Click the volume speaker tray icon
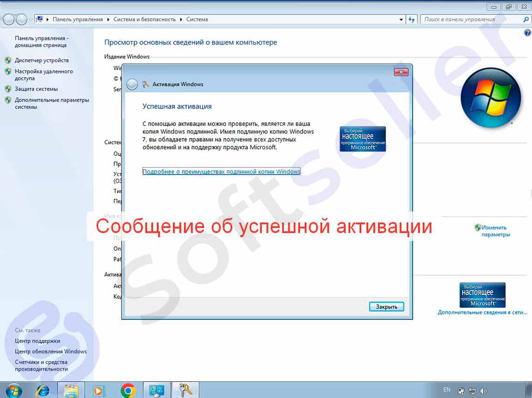The width and height of the screenshot is (532, 398). coord(484,391)
